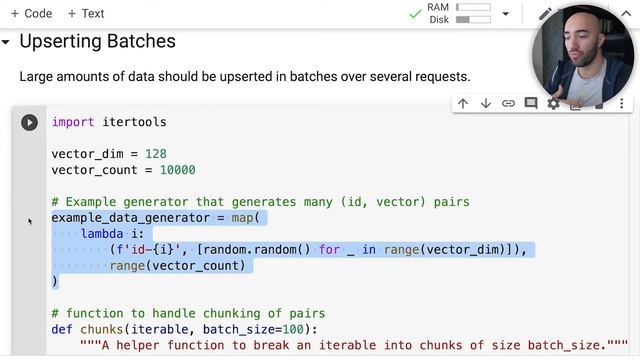Click the presenter webcam thumbnail

(583, 56)
